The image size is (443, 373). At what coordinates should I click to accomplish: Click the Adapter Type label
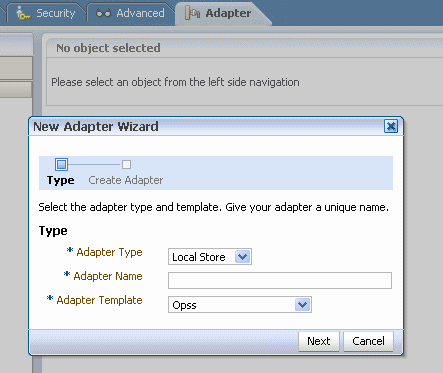coord(109,252)
